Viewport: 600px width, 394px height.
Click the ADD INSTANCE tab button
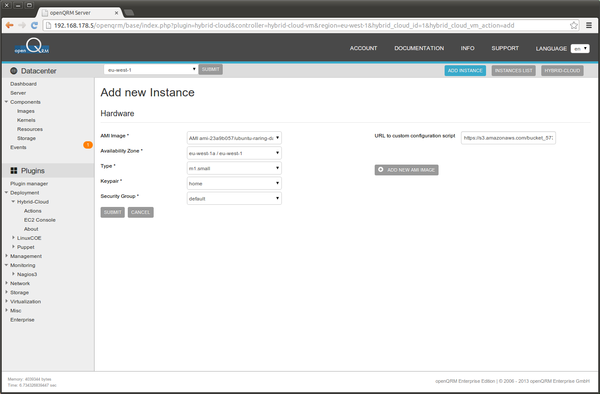[x=465, y=70]
